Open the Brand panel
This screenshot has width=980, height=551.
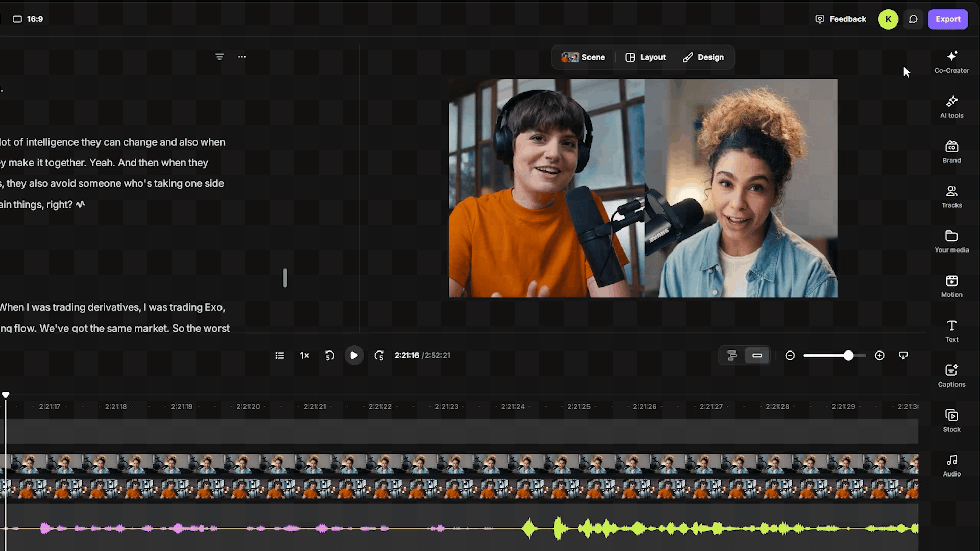pyautogui.click(x=951, y=152)
